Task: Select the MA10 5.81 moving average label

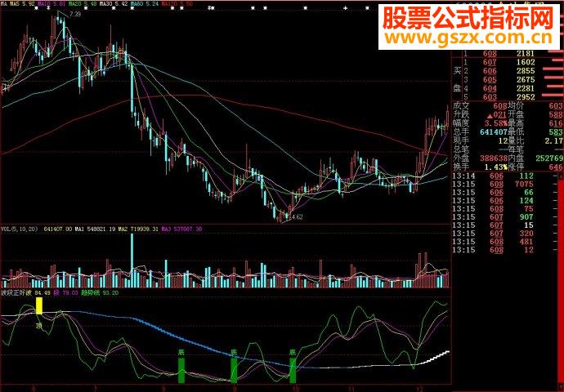Action: [51, 4]
